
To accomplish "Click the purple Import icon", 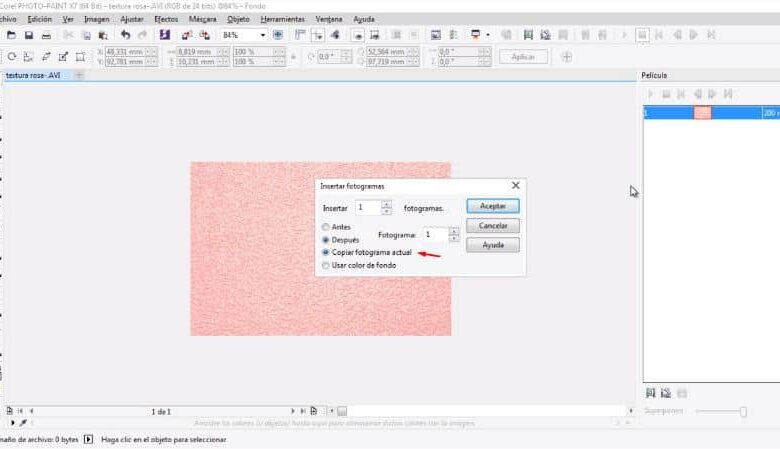I will point(165,35).
